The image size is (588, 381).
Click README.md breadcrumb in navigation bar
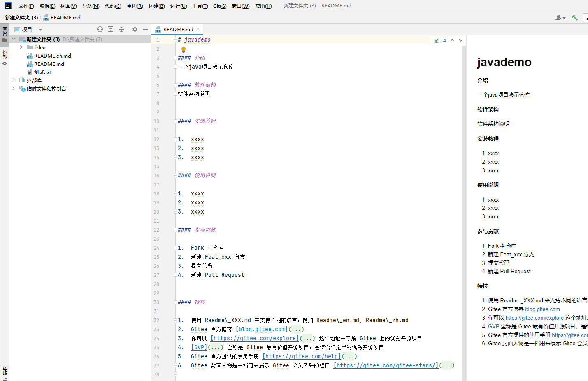pos(62,17)
